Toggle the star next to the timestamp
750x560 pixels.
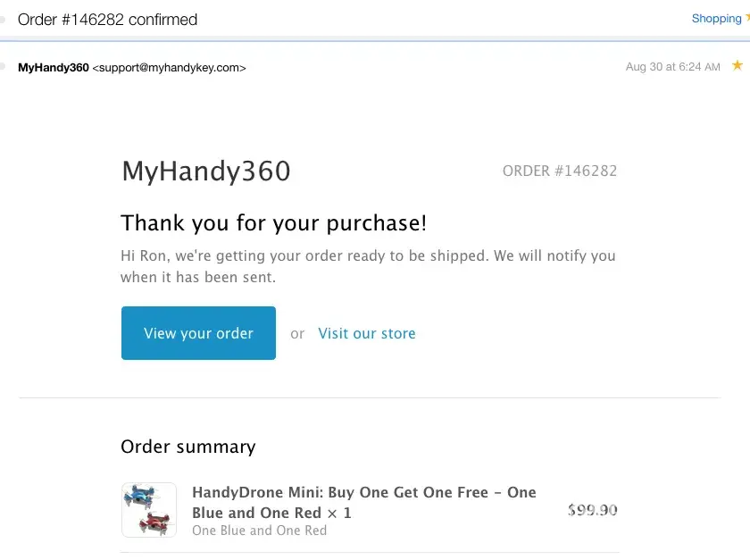[x=737, y=65]
